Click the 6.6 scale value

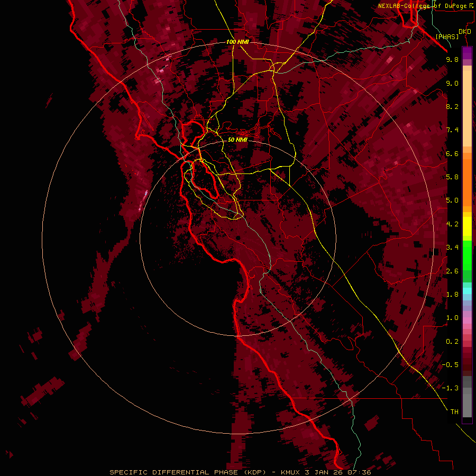452,154
